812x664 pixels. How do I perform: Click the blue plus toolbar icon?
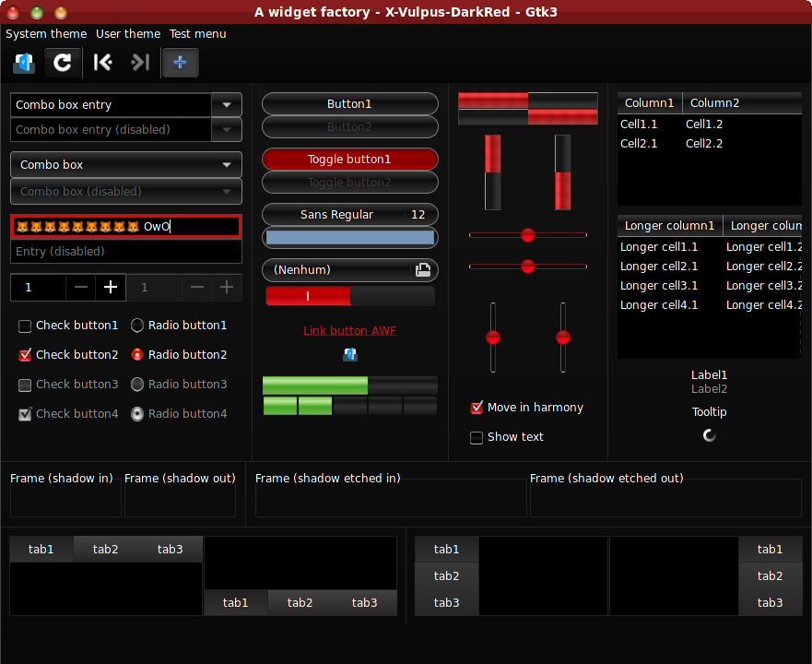(181, 63)
